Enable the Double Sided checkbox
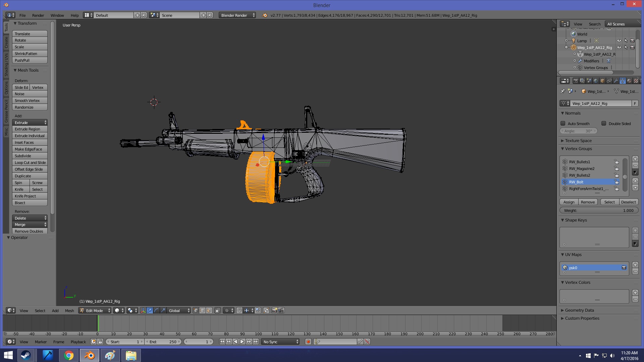 [x=604, y=123]
